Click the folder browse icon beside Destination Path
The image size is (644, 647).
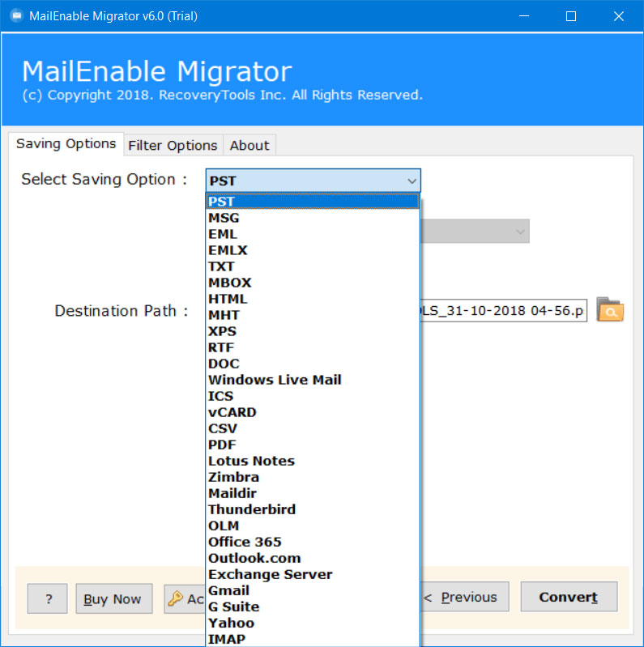pos(610,309)
